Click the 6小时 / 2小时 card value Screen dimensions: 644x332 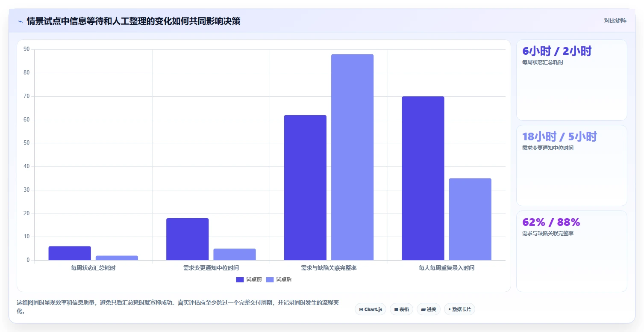pyautogui.click(x=557, y=51)
